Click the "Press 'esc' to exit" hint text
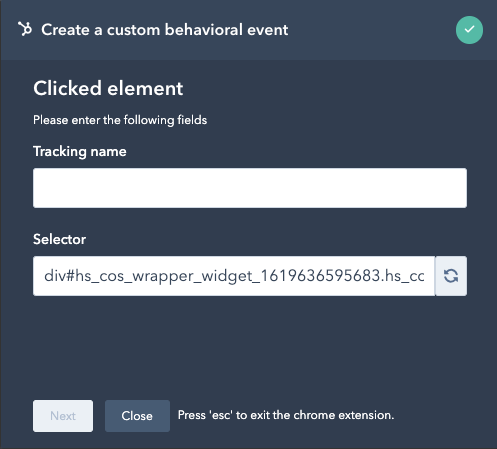 pyautogui.click(x=286, y=415)
